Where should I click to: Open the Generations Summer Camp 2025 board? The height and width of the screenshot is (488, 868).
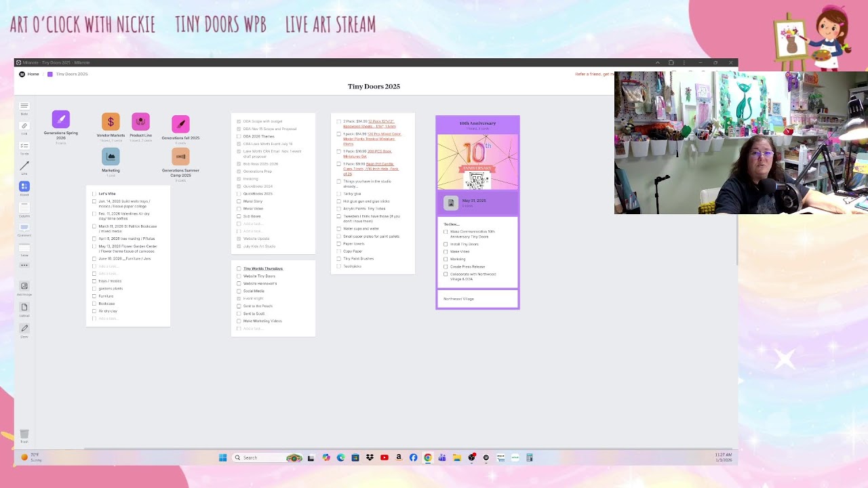tap(180, 157)
